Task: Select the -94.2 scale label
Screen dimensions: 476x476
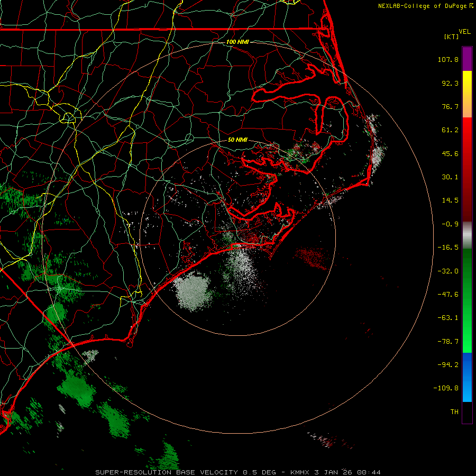Action: tap(448, 364)
